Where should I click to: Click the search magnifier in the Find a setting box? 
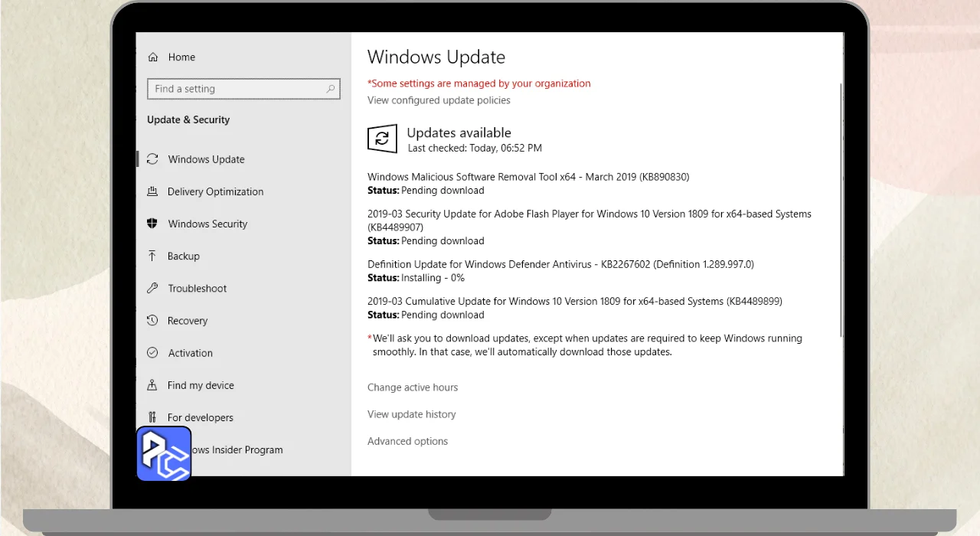click(x=331, y=89)
